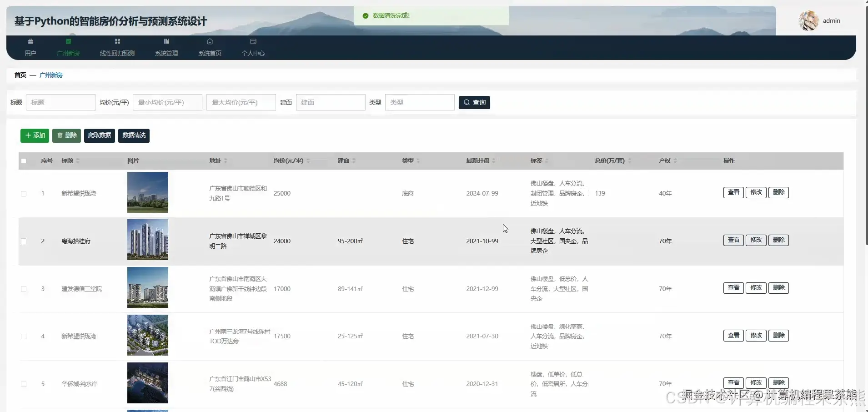
Task: Focus the 建面 filter input
Action: pyautogui.click(x=331, y=103)
